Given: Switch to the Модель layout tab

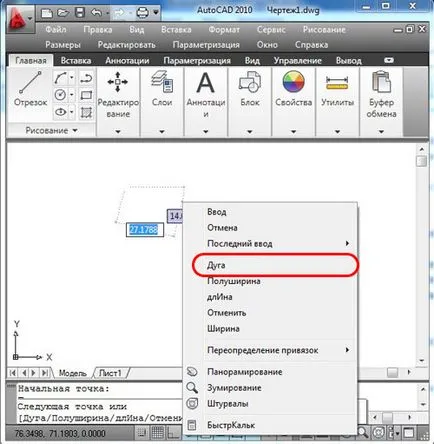Looking at the screenshot, I should [x=72, y=373].
